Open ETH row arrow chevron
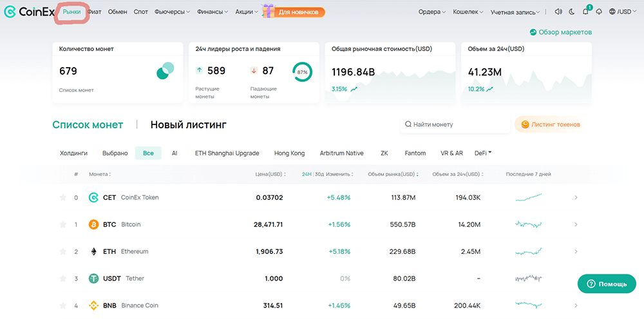 click(576, 251)
